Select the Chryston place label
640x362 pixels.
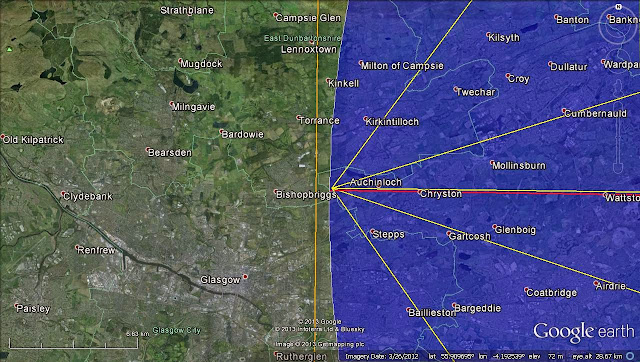click(441, 194)
